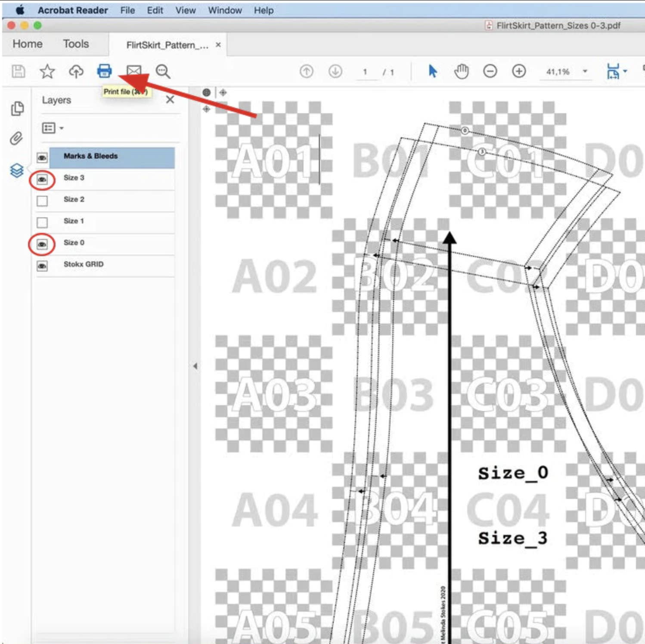Viewport: 645px width, 644px height.
Task: Click the 41,1% zoom field
Action: (558, 72)
